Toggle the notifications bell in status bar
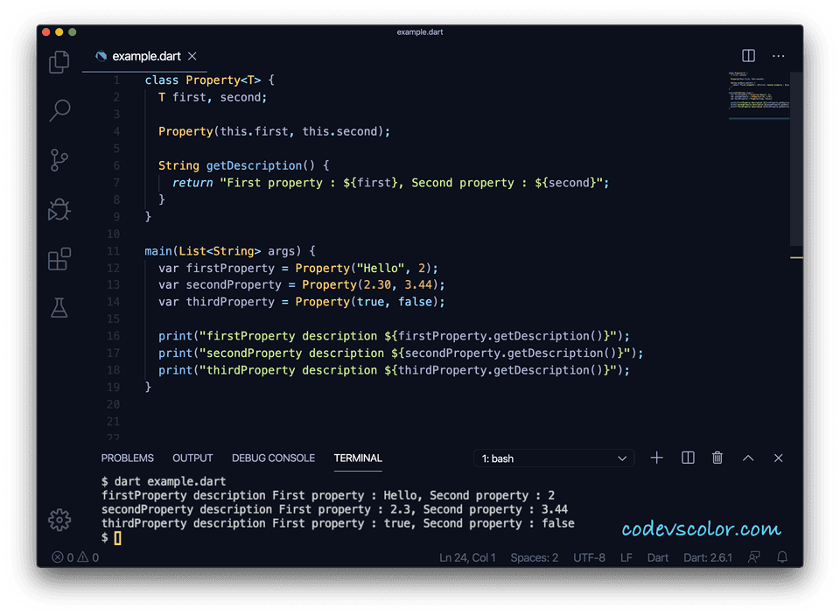Image resolution: width=840 pixels, height=616 pixels. (x=781, y=556)
